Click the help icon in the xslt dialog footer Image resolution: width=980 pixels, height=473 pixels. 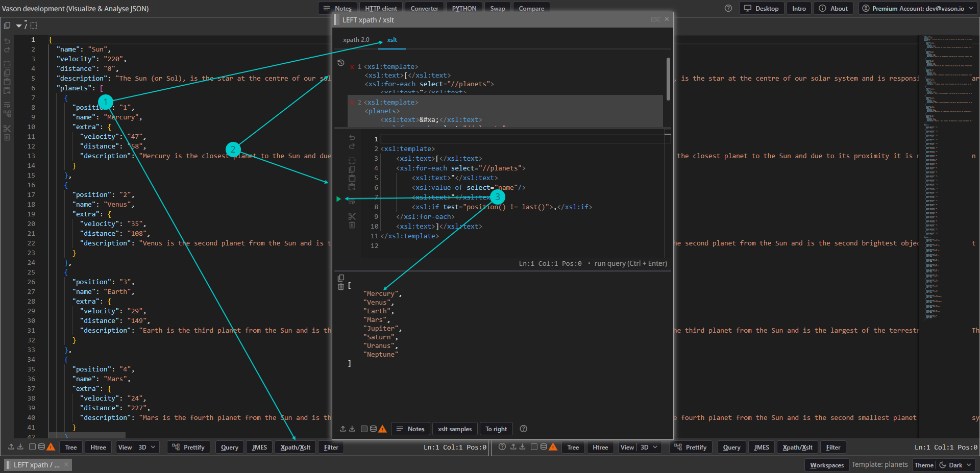[x=523, y=429]
